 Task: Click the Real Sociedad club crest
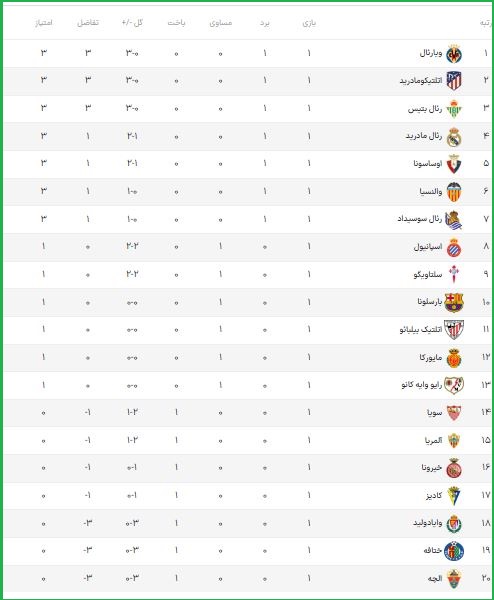(x=454, y=220)
